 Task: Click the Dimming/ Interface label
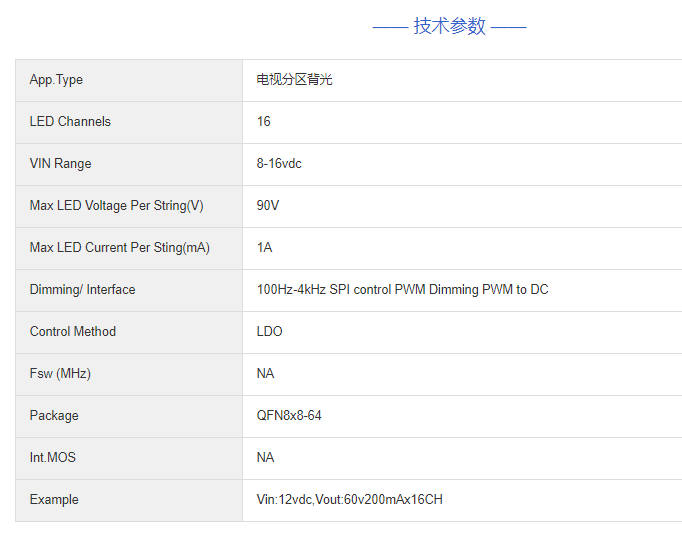point(82,290)
